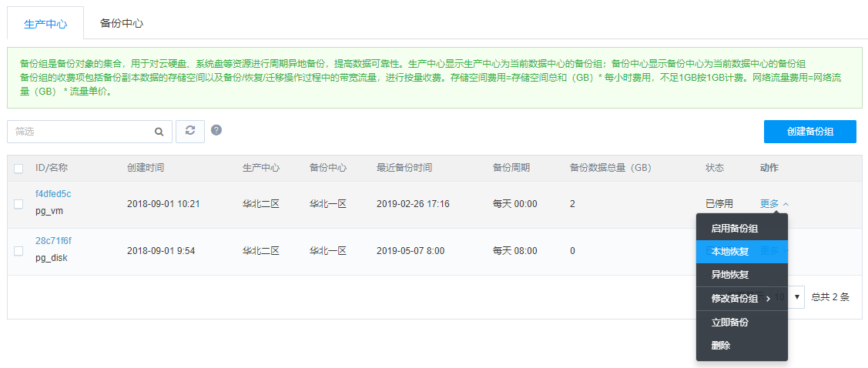Click creation time 2018-09-01 10:21
868x368 pixels.
(x=163, y=204)
